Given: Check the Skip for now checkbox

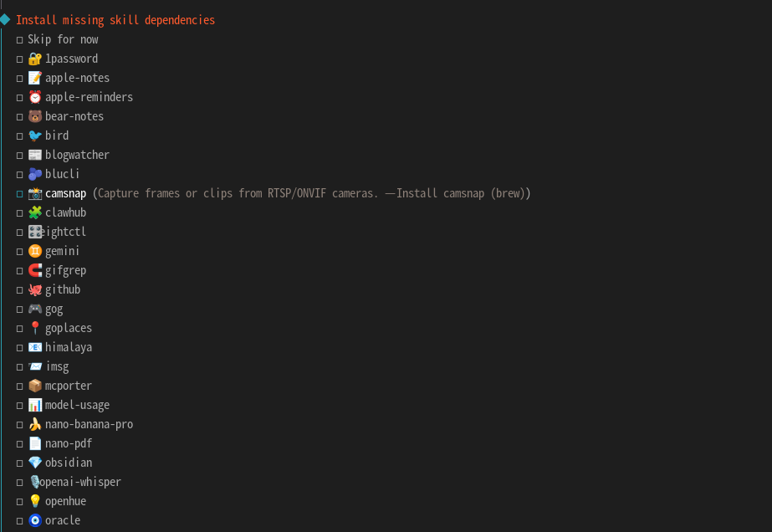Looking at the screenshot, I should [19, 40].
